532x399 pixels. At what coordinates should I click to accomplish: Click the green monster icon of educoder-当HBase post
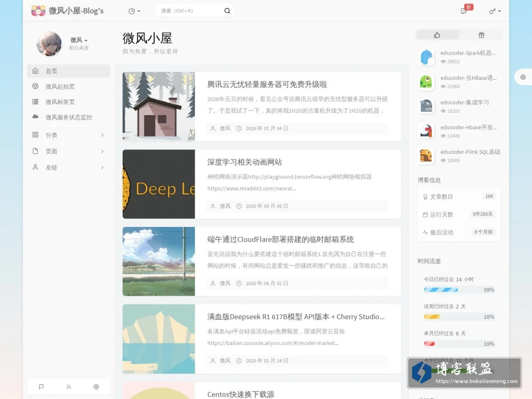[x=426, y=82]
